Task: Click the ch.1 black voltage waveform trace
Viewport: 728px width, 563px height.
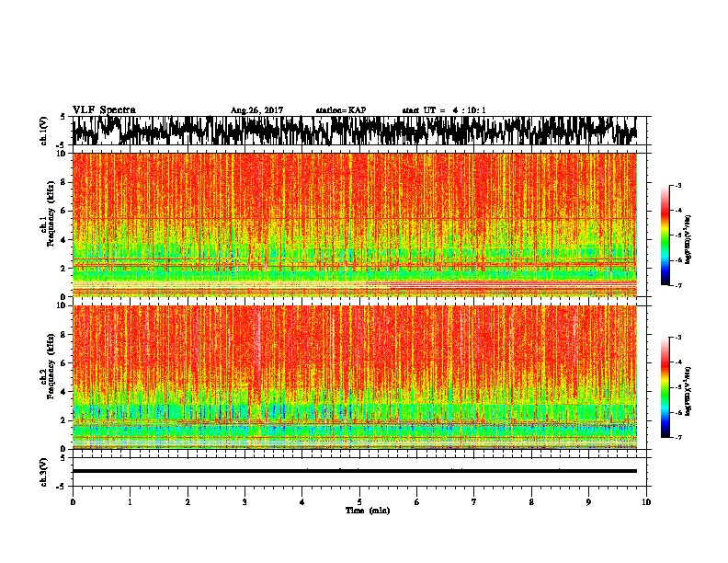Action: click(355, 131)
